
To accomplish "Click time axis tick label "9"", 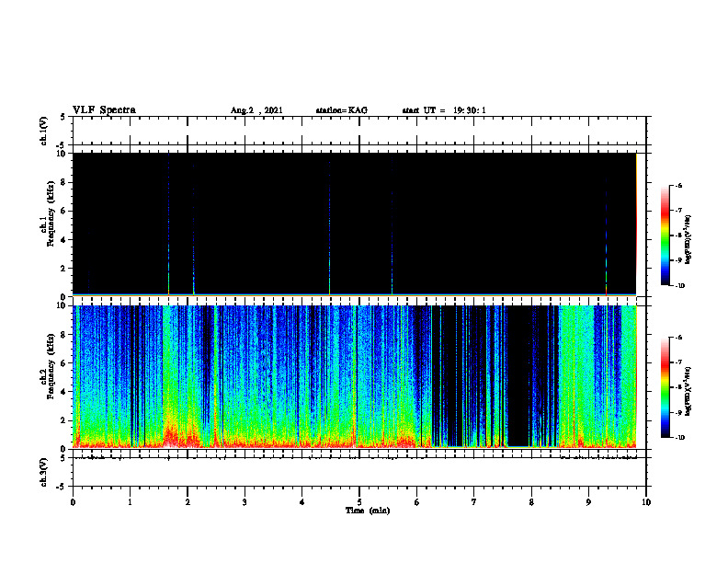I will click(588, 502).
